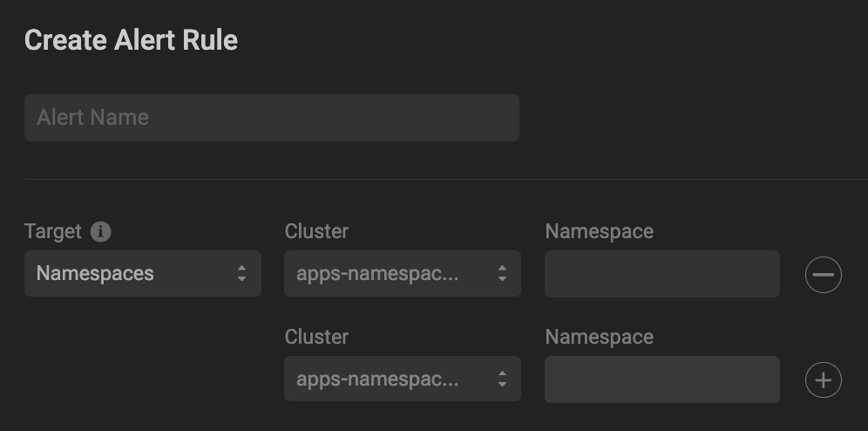Viewport: 868px width, 431px height.
Task: Click the second row Namespace label
Action: [599, 337]
